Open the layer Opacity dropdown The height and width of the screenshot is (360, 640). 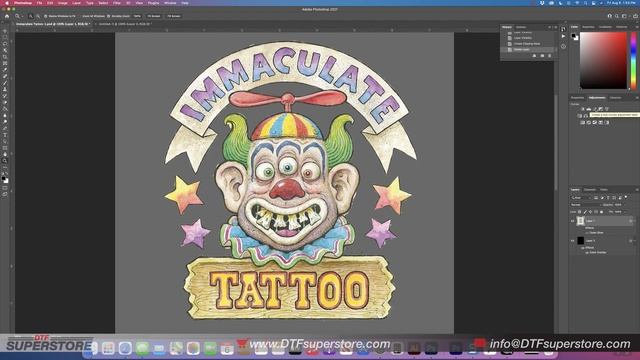coord(625,205)
